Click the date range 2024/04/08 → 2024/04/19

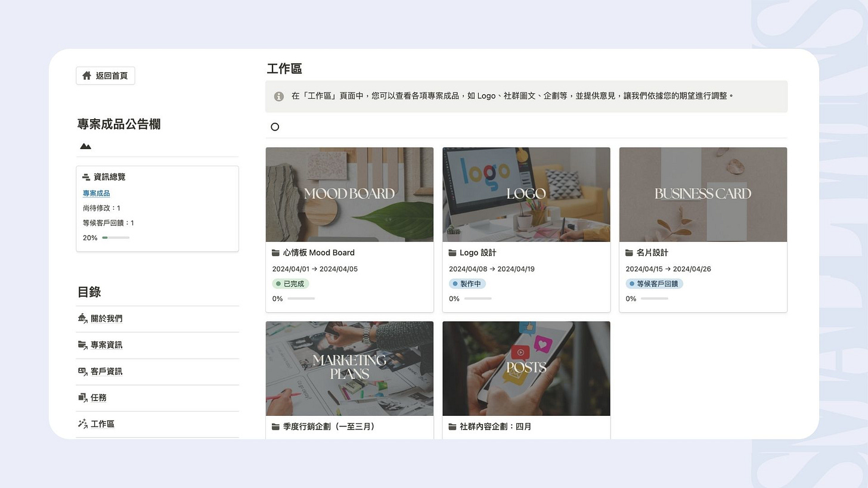(492, 269)
